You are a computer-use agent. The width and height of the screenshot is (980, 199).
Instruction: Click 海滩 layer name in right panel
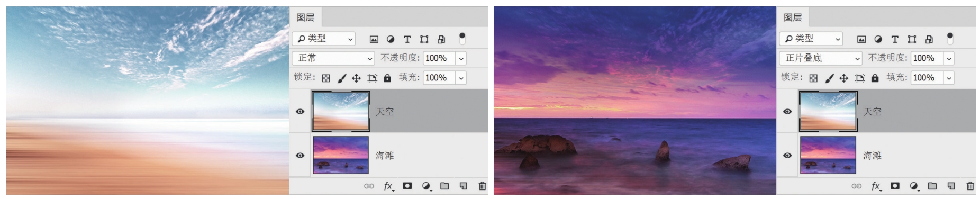[x=873, y=156]
